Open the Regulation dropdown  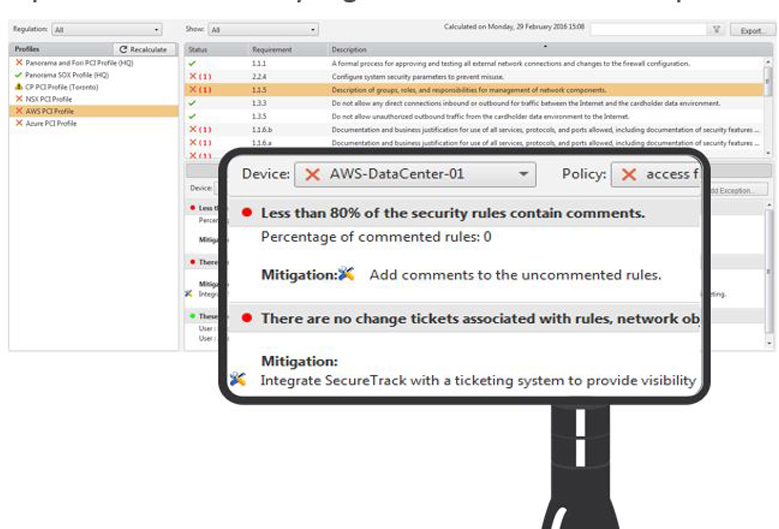107,30
